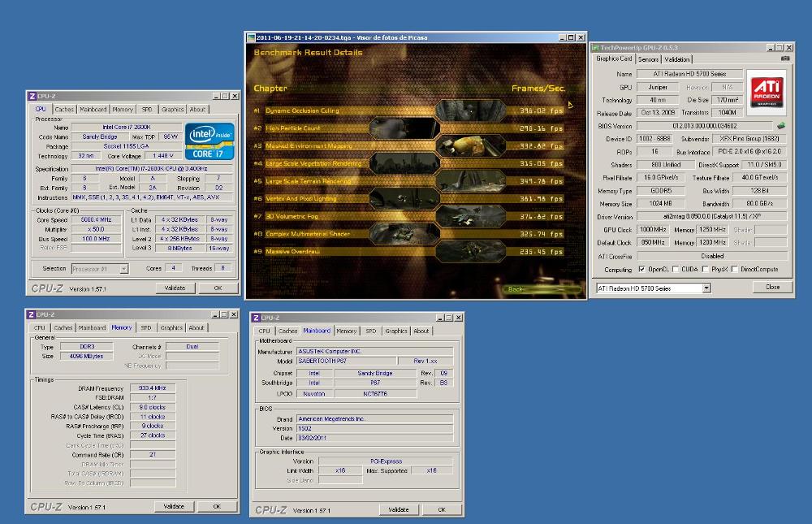Viewport: 812px width, 524px height.
Task: Open the Large Scale Terrain Rendering thumbnail
Action: click(470, 181)
